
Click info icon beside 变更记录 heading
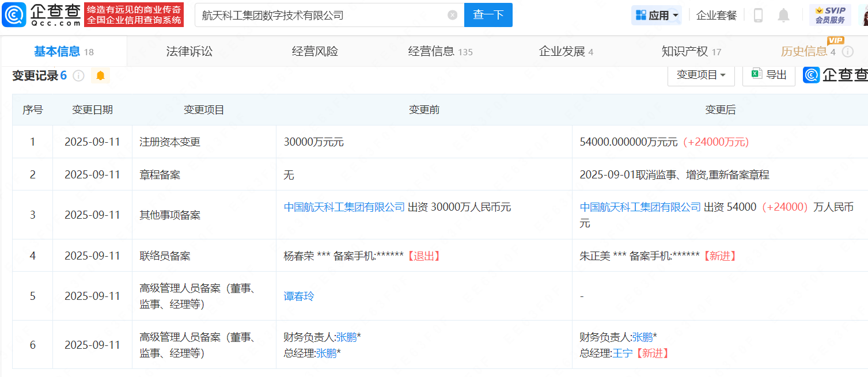coord(79,76)
